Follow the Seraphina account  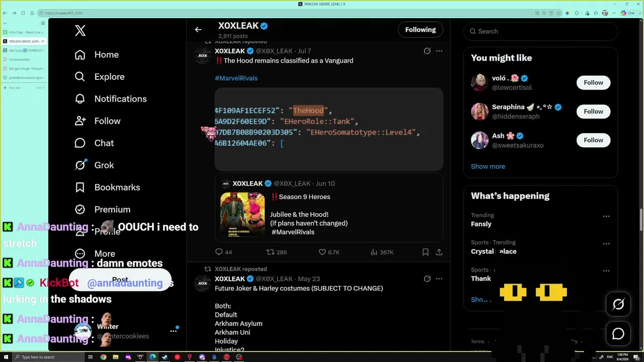pyautogui.click(x=593, y=112)
